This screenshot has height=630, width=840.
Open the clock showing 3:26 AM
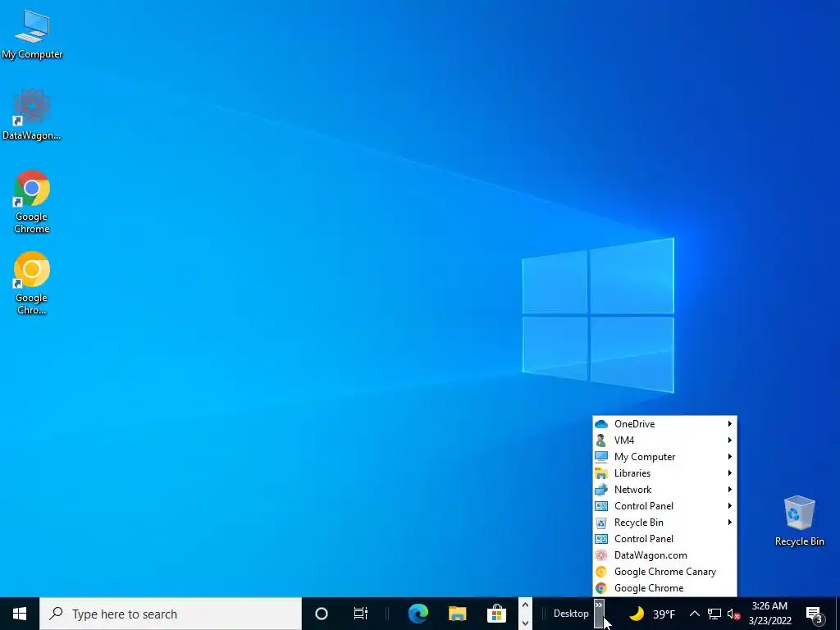point(769,614)
